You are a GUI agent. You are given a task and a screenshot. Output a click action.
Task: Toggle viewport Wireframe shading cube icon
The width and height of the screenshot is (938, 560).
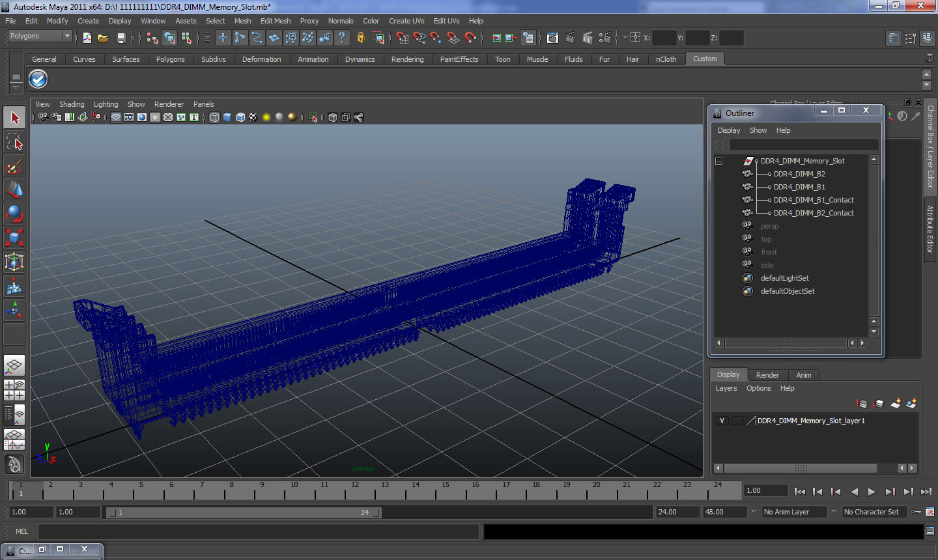click(214, 117)
